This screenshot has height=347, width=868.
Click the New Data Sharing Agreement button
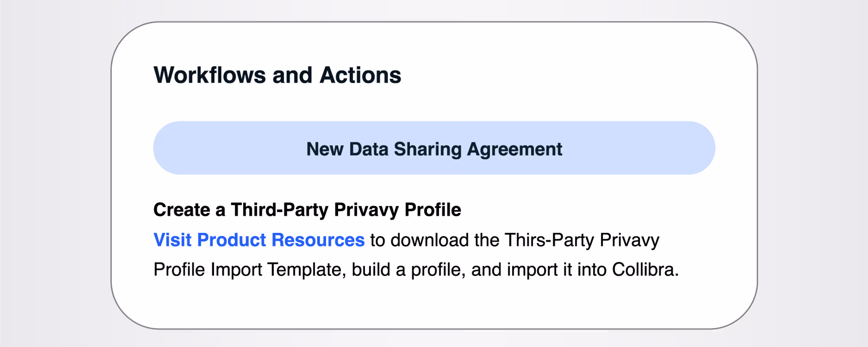[x=434, y=148]
